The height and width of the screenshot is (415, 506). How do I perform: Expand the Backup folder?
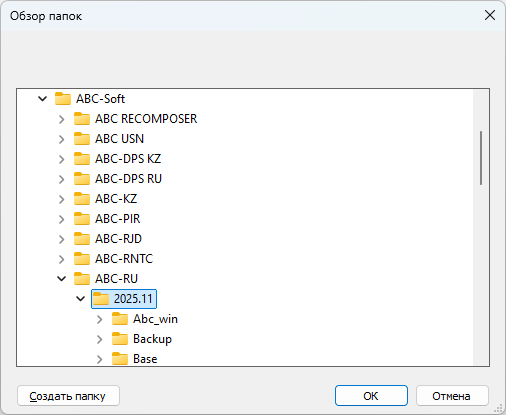click(100, 339)
